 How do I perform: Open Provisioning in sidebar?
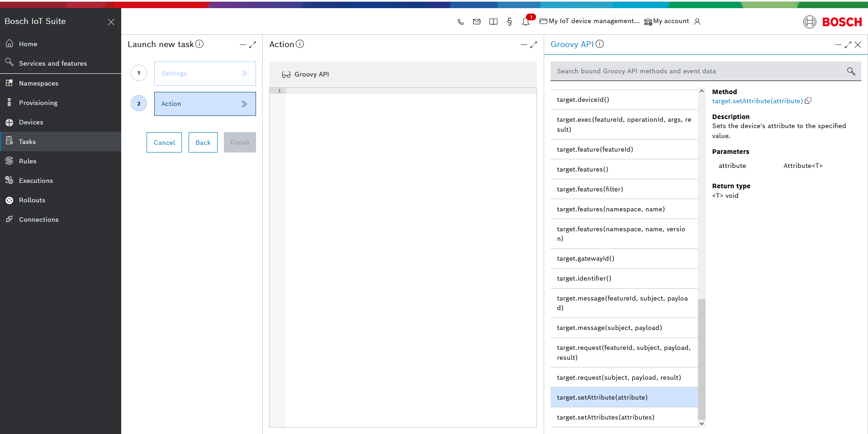tap(61, 103)
